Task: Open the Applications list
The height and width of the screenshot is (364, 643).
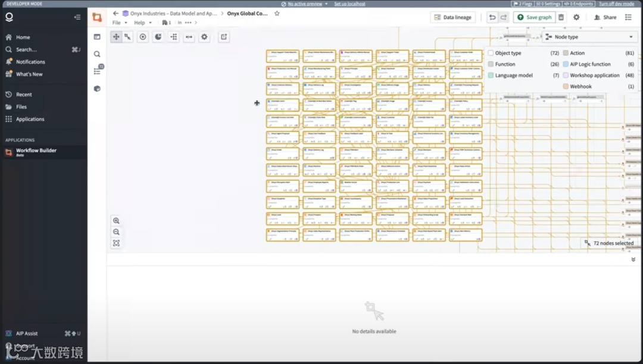Action: click(30, 119)
